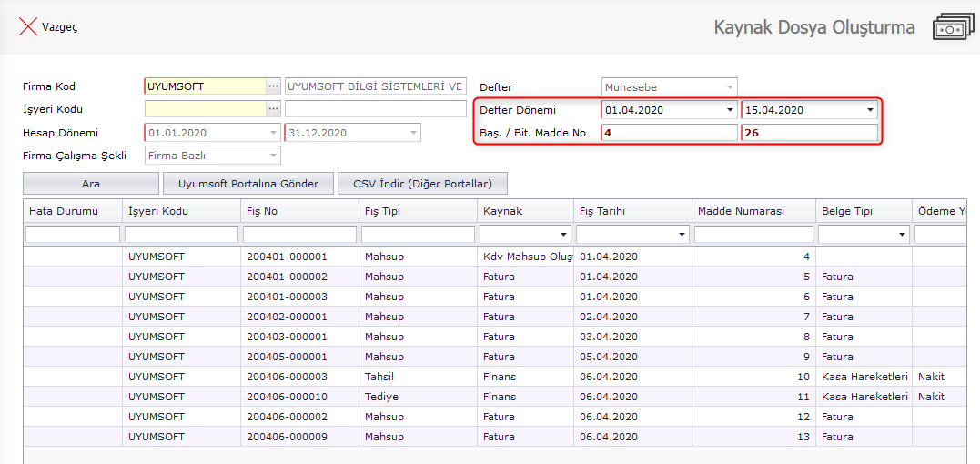Open the Kaynak column filter dropdown
Image resolution: width=980 pixels, height=464 pixels.
pos(564,235)
